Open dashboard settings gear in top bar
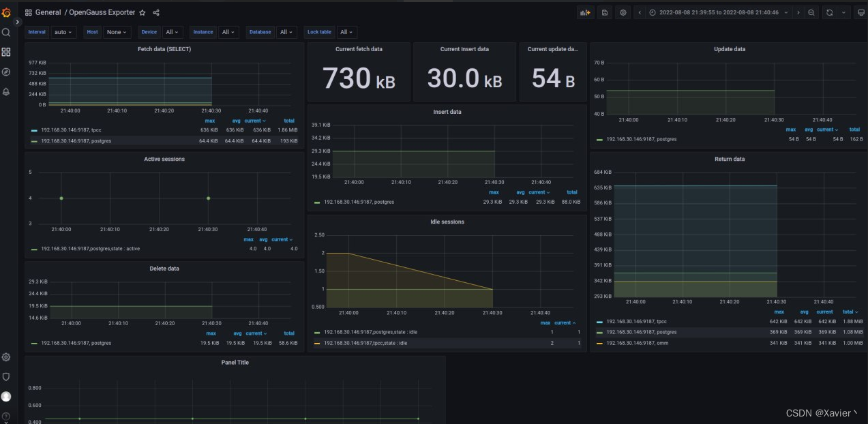868x424 pixels. (623, 12)
